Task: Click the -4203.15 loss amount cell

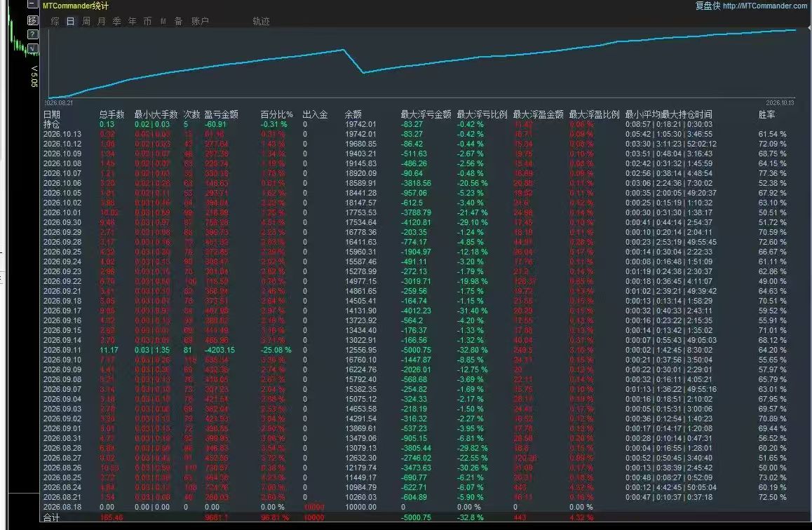Action: coord(219,350)
